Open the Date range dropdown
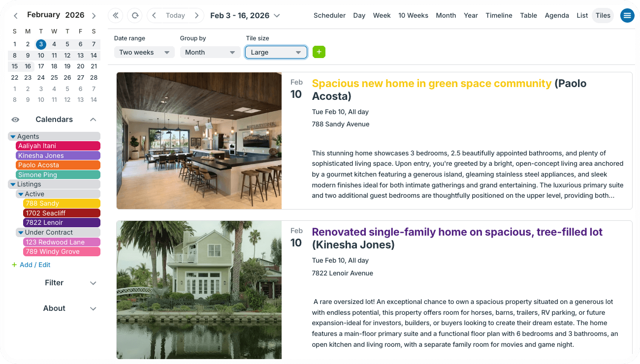 click(144, 52)
